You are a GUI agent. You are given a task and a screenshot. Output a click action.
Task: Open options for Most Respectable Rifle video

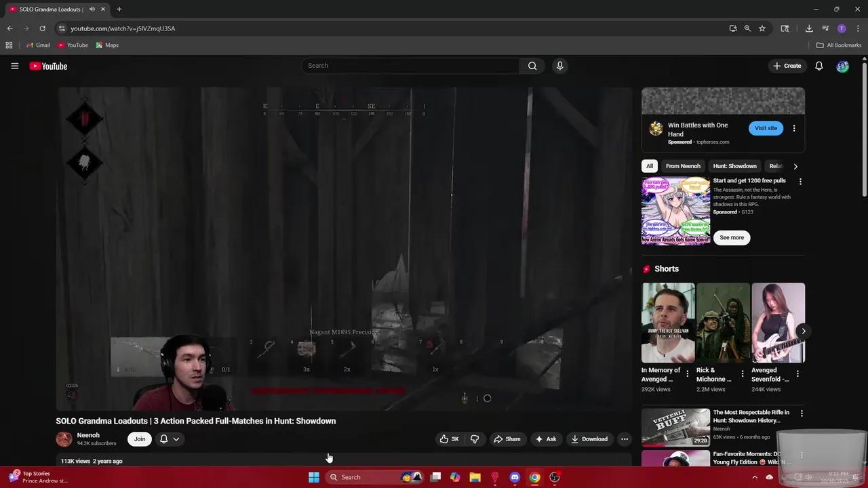(802, 413)
